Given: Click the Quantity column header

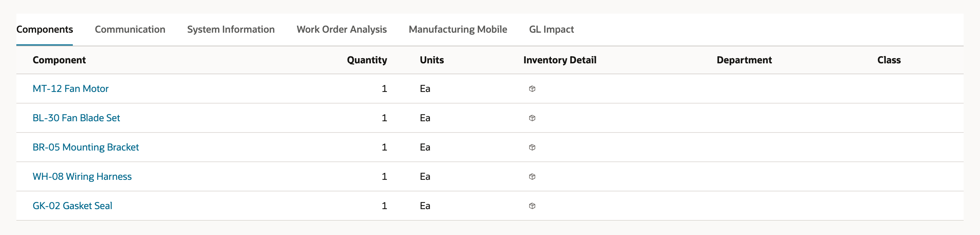Looking at the screenshot, I should [367, 60].
